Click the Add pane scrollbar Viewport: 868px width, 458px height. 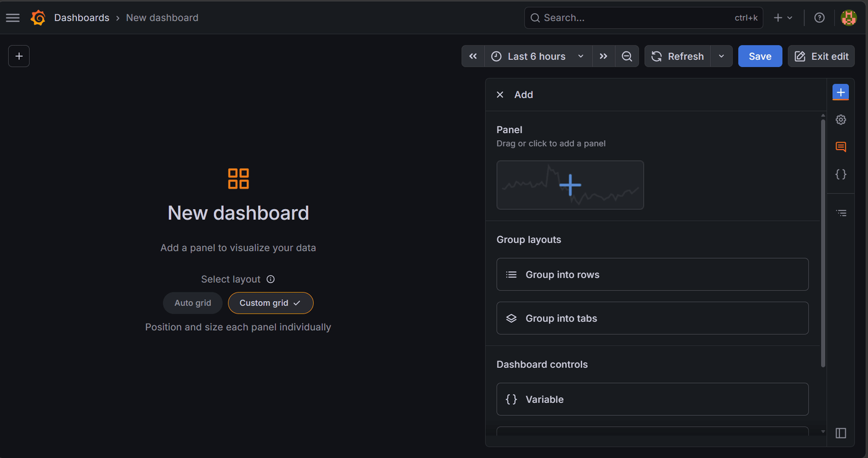click(x=823, y=242)
